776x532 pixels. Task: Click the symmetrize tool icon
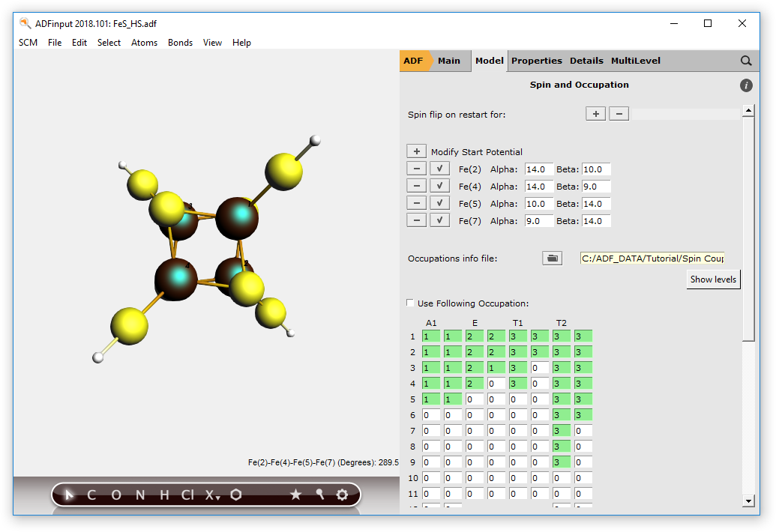(319, 495)
